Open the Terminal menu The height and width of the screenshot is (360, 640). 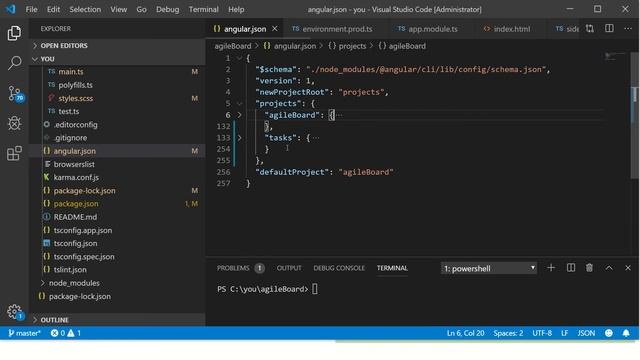203,9
